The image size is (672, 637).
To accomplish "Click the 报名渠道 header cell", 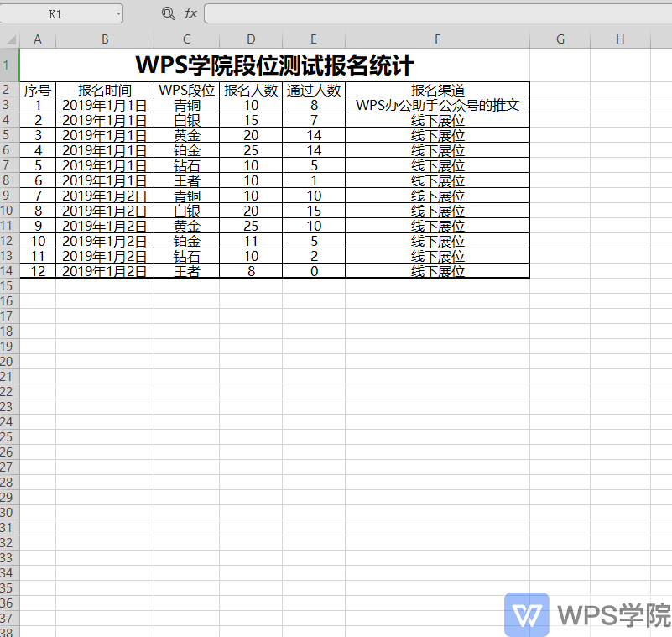I will coord(437,90).
